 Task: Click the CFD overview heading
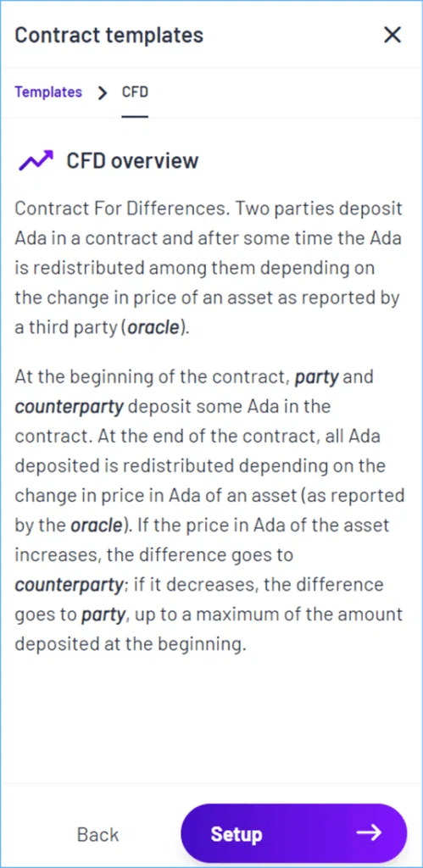click(x=132, y=160)
